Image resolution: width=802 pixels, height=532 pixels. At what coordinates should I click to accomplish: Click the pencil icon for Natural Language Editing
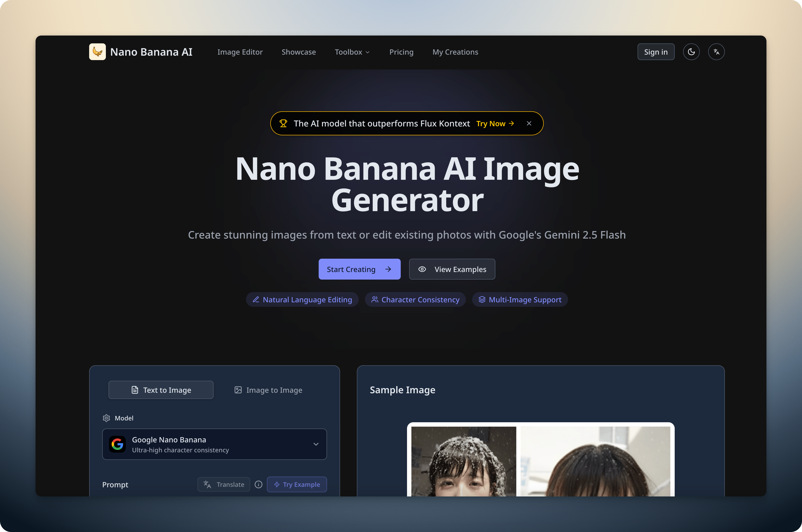point(256,300)
